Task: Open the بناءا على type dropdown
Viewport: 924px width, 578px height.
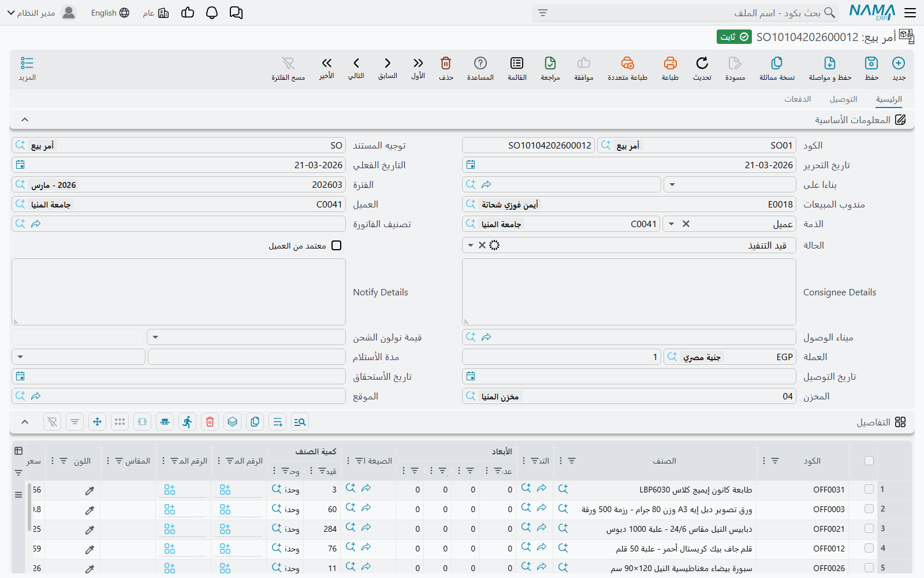Action: [x=672, y=185]
